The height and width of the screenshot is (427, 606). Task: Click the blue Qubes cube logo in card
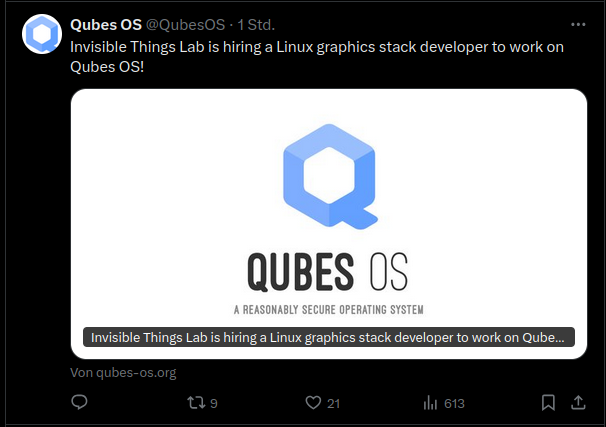[330, 177]
